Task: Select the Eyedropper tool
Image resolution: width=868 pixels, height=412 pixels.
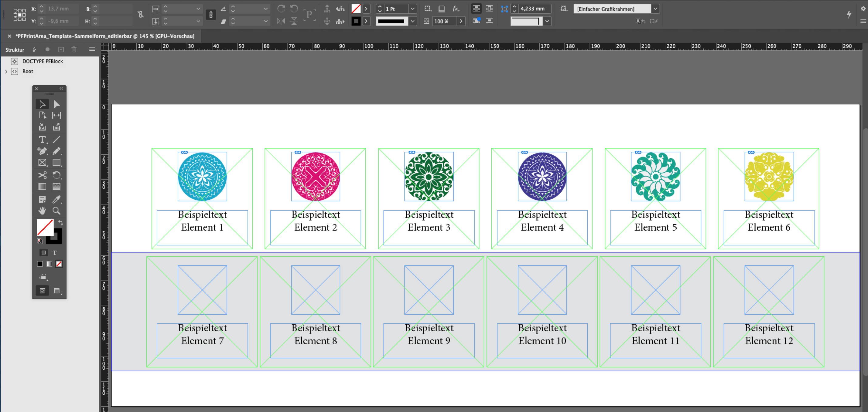Action: click(56, 199)
